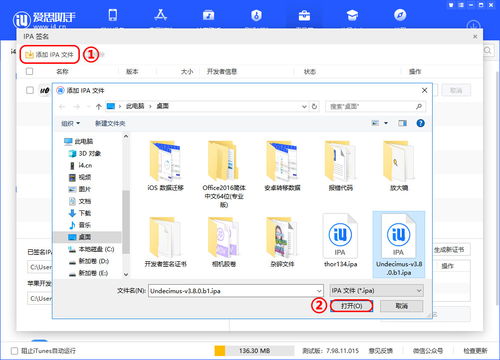The image size is (500, 360).
Task: Select the 放大镜 folder
Action: click(399, 166)
